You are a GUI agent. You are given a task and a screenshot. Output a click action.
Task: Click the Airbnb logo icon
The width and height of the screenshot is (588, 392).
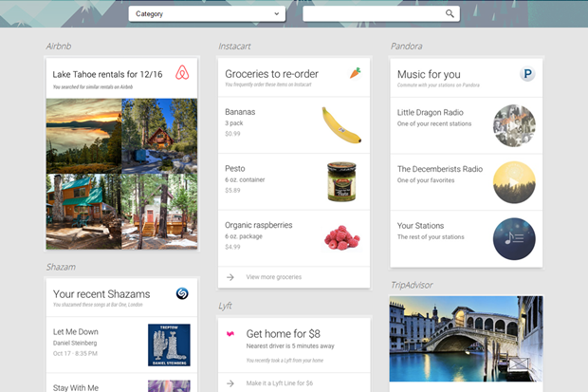pyautogui.click(x=182, y=72)
